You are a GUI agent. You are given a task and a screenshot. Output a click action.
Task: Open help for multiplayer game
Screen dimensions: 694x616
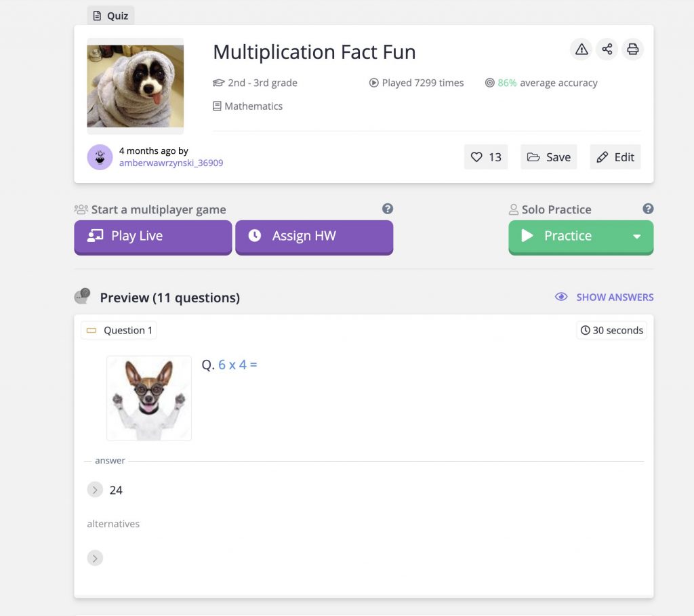click(387, 209)
